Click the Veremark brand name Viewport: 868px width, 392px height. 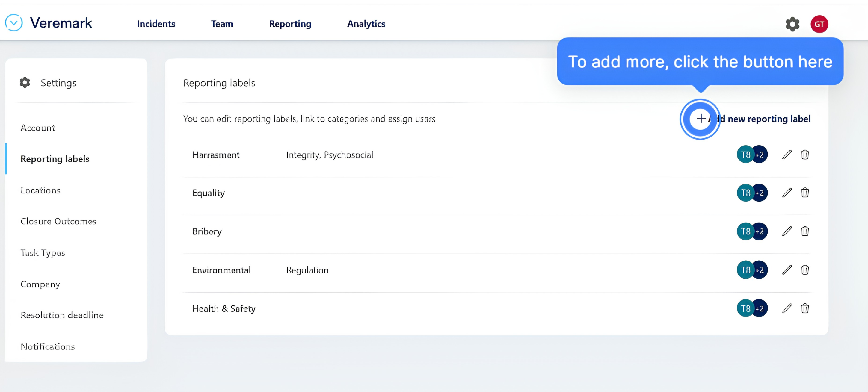tap(61, 23)
